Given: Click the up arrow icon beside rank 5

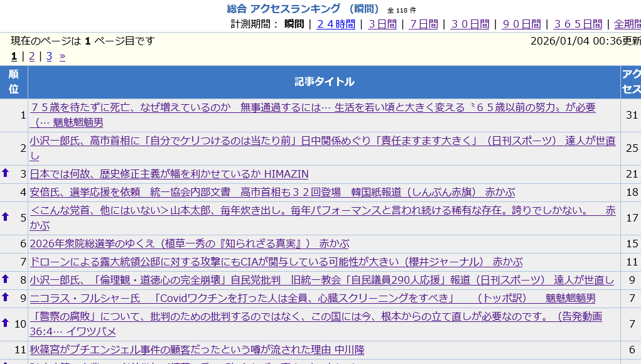Looking at the screenshot, I should click(x=6, y=217).
